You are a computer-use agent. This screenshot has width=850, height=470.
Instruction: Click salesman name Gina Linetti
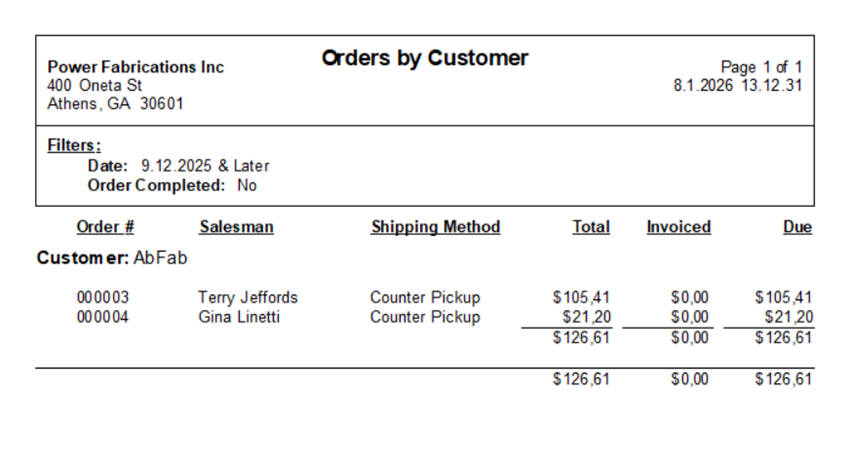pos(239,317)
